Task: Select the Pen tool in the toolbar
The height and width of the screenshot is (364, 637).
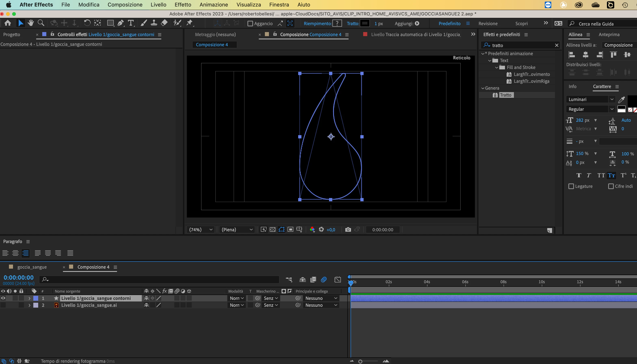Action: click(120, 23)
